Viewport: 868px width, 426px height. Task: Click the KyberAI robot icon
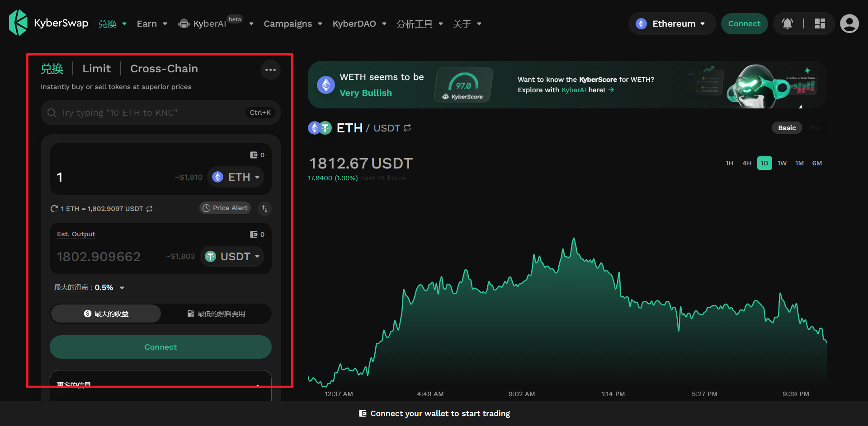[x=184, y=23]
